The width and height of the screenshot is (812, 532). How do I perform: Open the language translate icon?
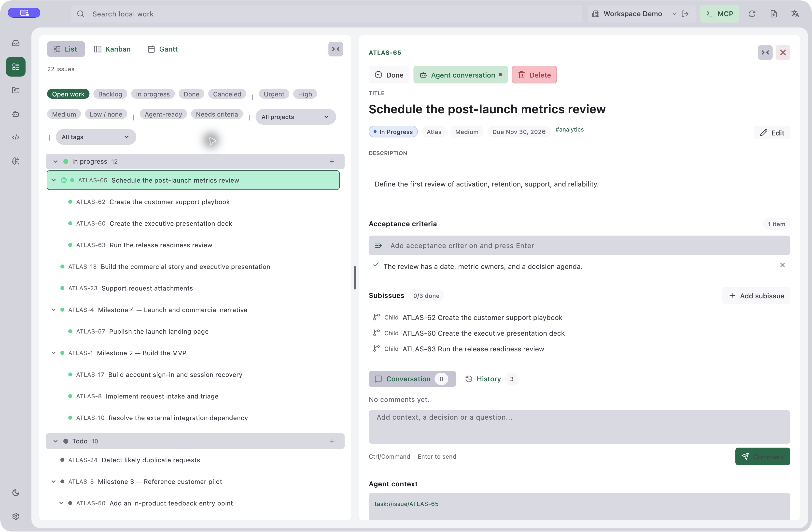795,14
